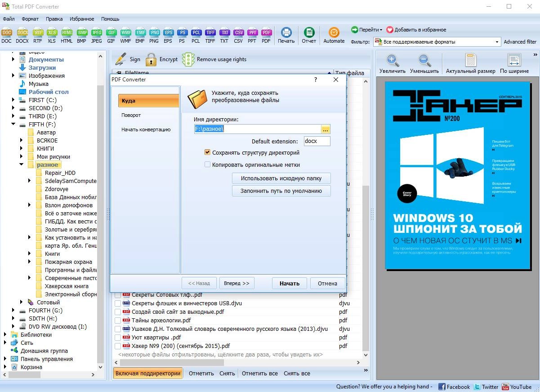The width and height of the screenshot is (540, 392).
Task: Select the GIF format icon
Action: (111, 35)
